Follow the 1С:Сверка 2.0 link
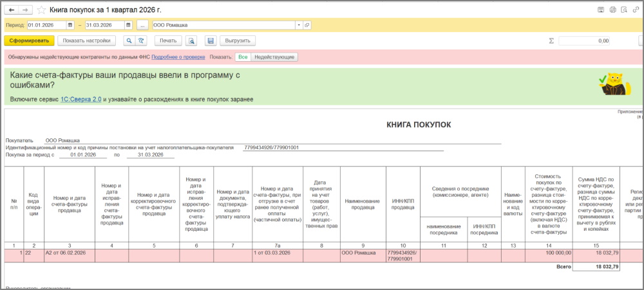The image size is (644, 290). point(81,100)
